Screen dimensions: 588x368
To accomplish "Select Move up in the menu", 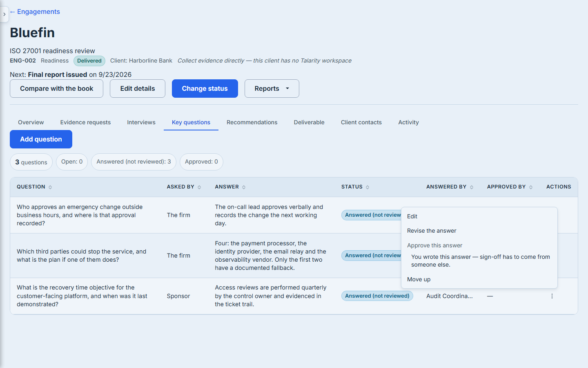I will coord(479,279).
